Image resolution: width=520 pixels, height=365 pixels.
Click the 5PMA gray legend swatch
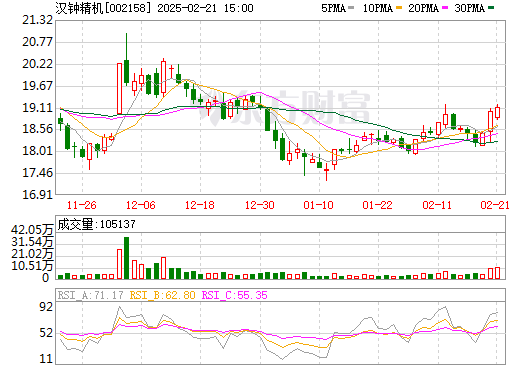pyautogui.click(x=351, y=8)
